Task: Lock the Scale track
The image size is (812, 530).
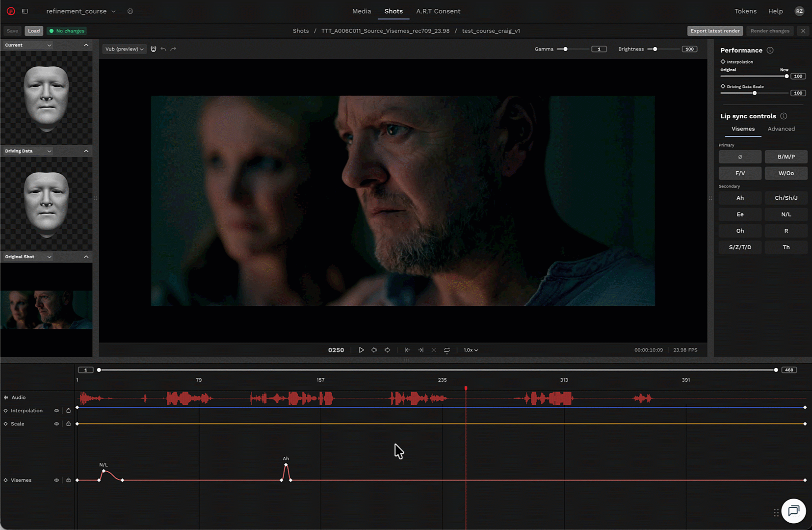Action: 69,424
